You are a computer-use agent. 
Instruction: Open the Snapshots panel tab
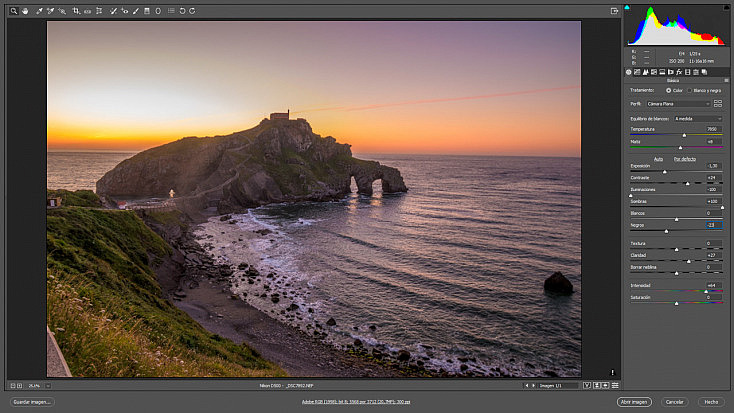[705, 72]
